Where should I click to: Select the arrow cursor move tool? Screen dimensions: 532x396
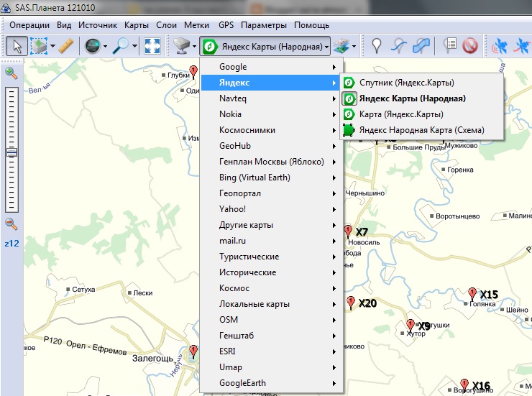(x=17, y=46)
